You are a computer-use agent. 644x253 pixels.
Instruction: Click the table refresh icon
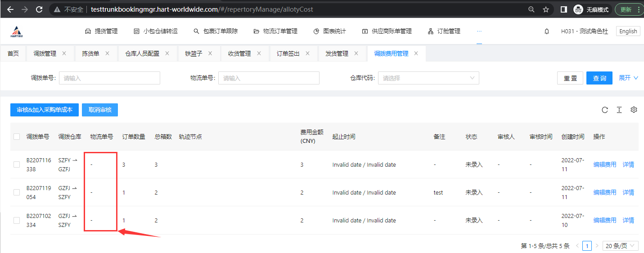[605, 110]
